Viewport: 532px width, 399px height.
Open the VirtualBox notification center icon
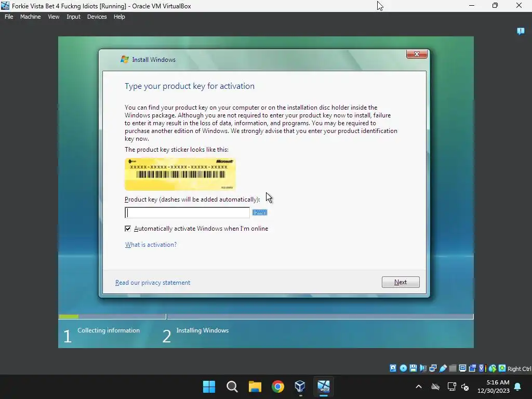tap(521, 31)
